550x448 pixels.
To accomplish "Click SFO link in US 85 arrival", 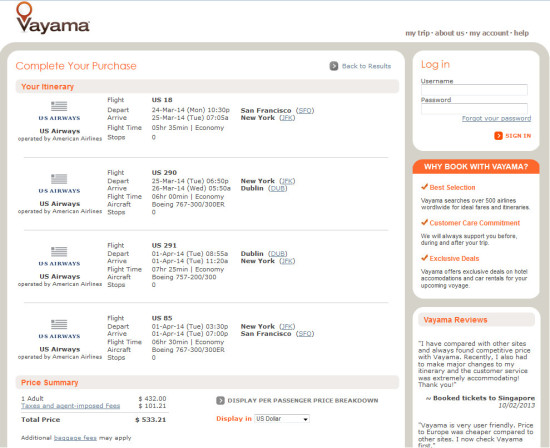I will point(305,334).
